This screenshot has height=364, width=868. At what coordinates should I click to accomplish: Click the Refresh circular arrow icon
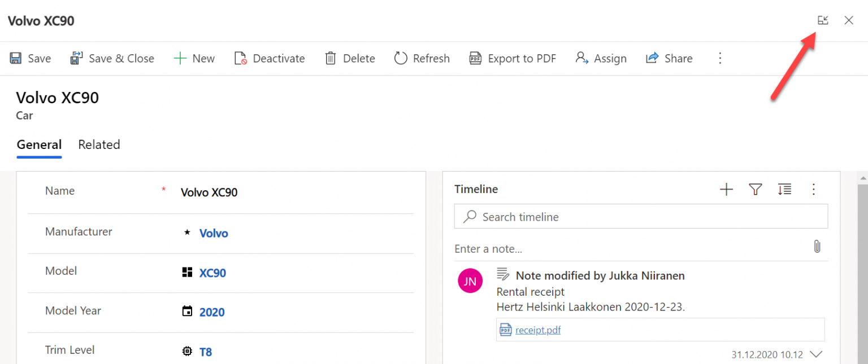click(x=401, y=58)
